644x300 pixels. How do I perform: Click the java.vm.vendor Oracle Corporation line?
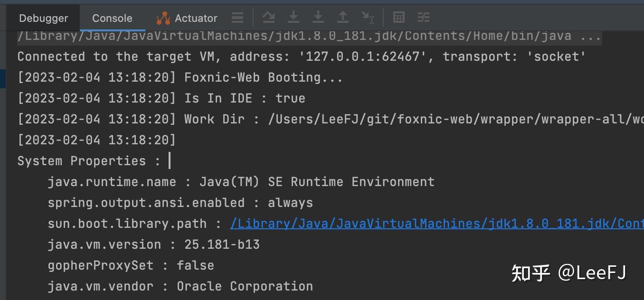tap(180, 286)
